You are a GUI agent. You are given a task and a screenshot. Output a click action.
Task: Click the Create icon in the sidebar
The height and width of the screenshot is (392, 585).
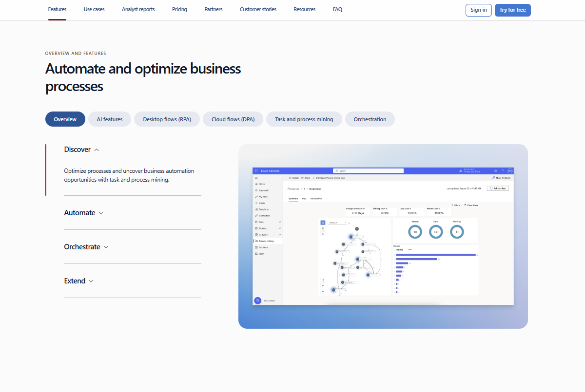256,203
